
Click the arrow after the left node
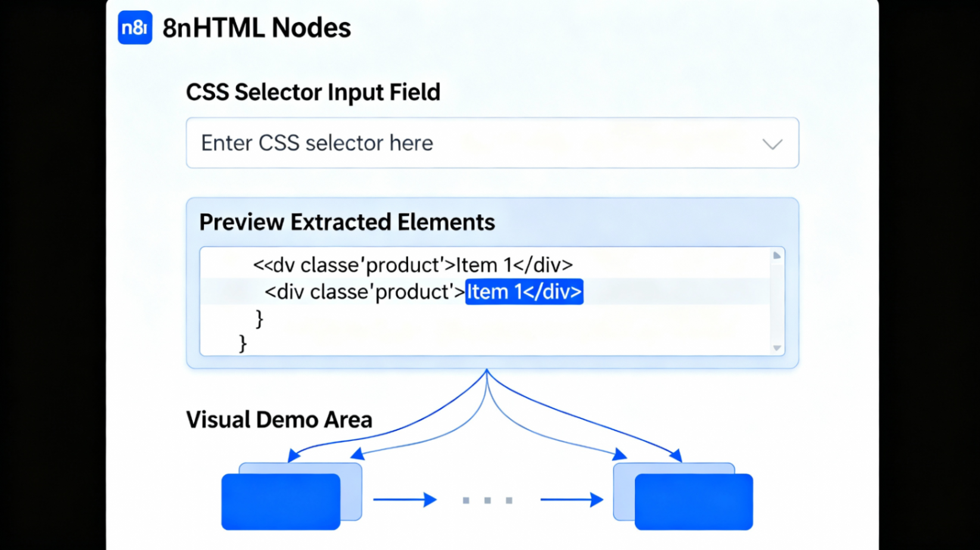coord(404,499)
